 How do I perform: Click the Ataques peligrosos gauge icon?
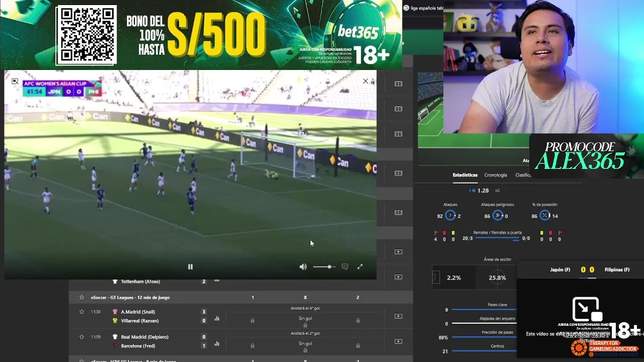(498, 216)
